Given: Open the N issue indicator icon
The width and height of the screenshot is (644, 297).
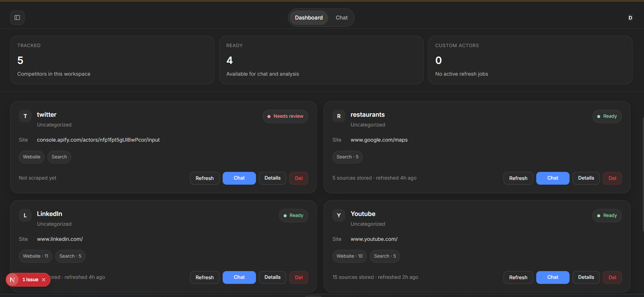Looking at the screenshot, I should 12,280.
